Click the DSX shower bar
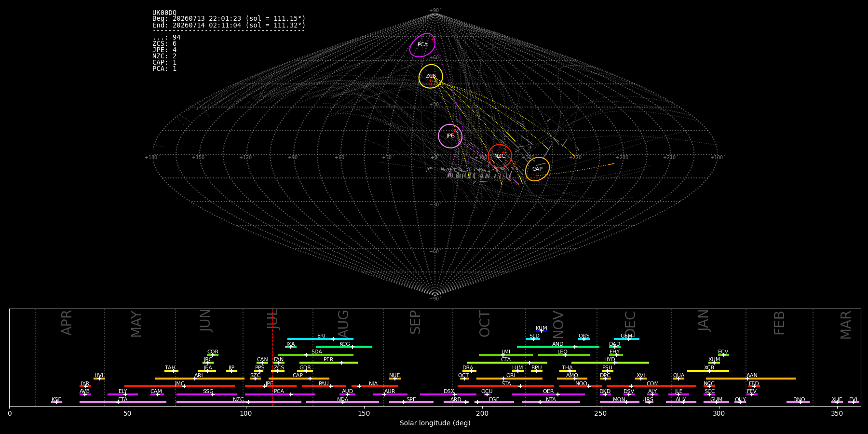Screen dimensions: 868x434 click(x=448, y=394)
